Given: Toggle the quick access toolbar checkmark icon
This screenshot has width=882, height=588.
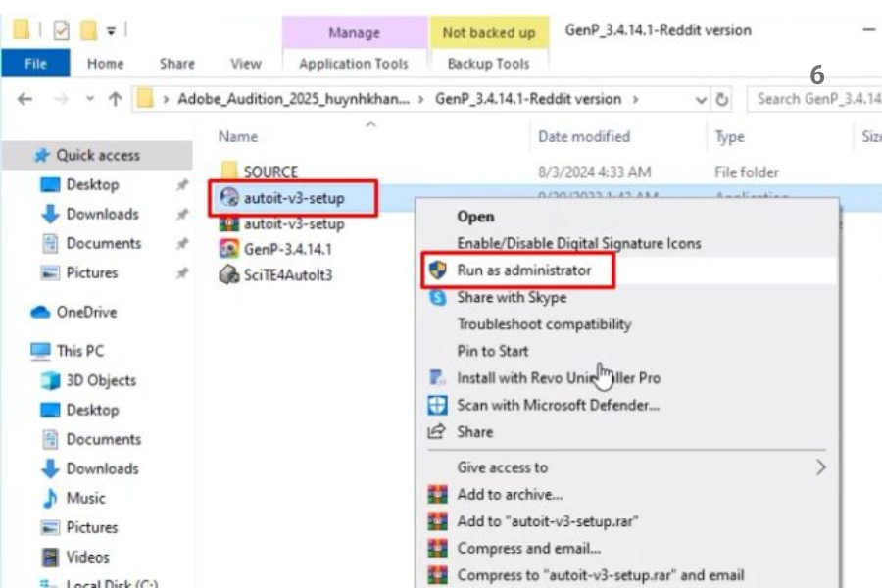Looking at the screenshot, I should click(62, 30).
